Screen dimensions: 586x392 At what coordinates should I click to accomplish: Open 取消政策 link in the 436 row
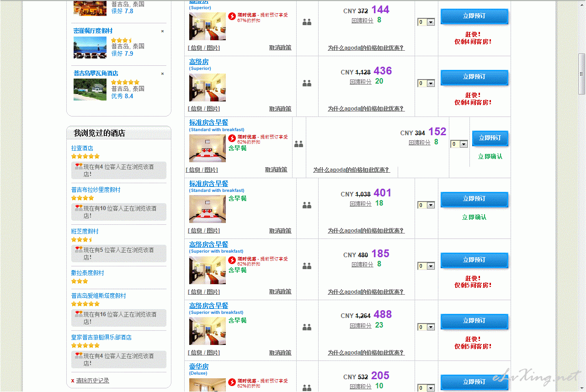coord(280,109)
